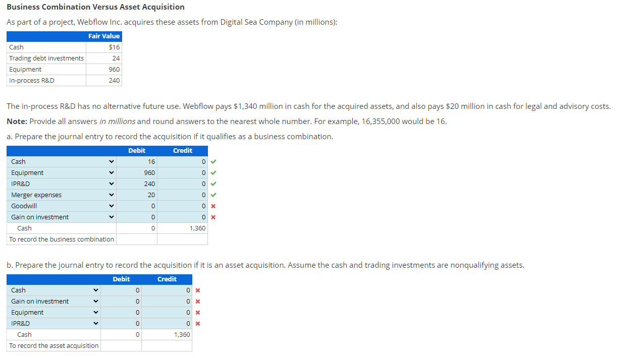
Task: Click the red X beside Equipment in part b
Action: pos(198,313)
